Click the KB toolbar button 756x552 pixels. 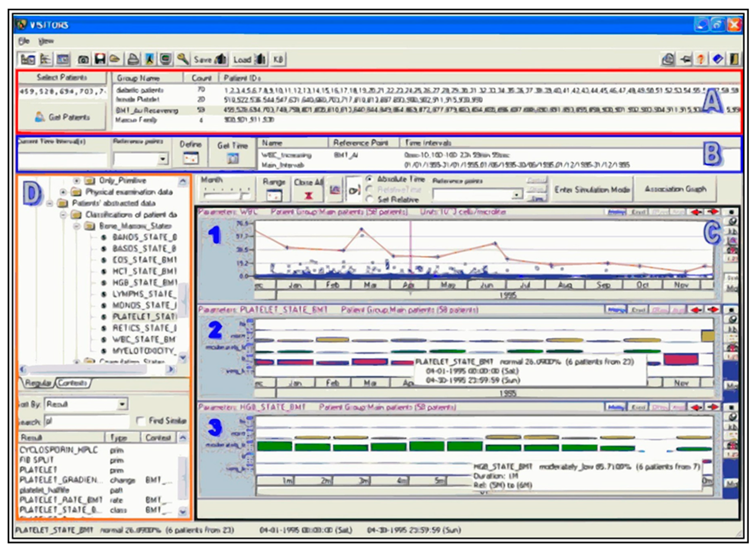(278, 59)
